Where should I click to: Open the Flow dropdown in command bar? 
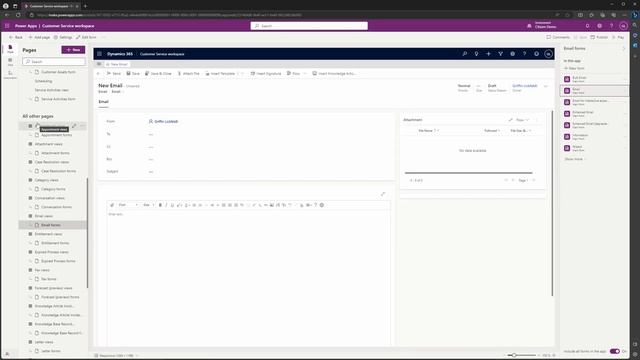(x=304, y=73)
